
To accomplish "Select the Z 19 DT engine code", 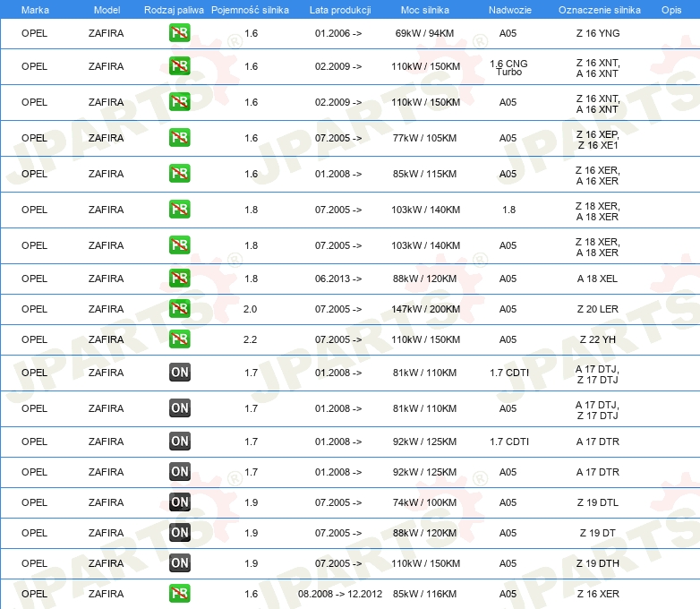I will pyautogui.click(x=598, y=533).
